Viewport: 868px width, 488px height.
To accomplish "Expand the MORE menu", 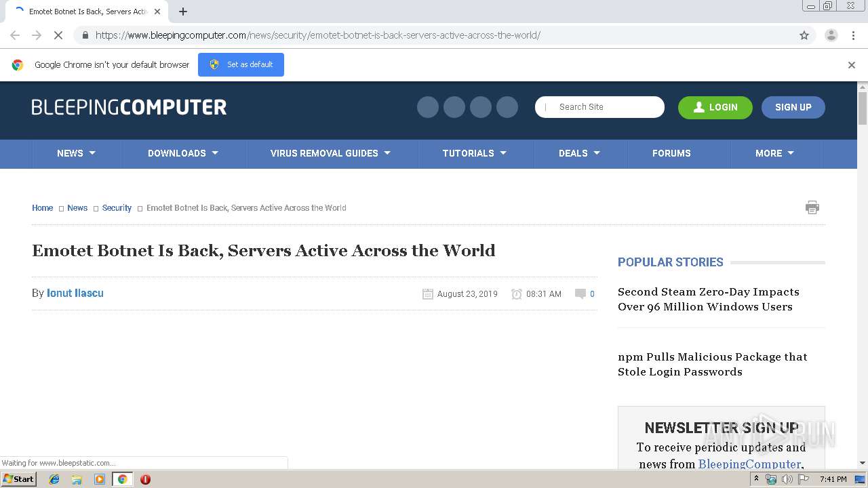I will (x=775, y=153).
